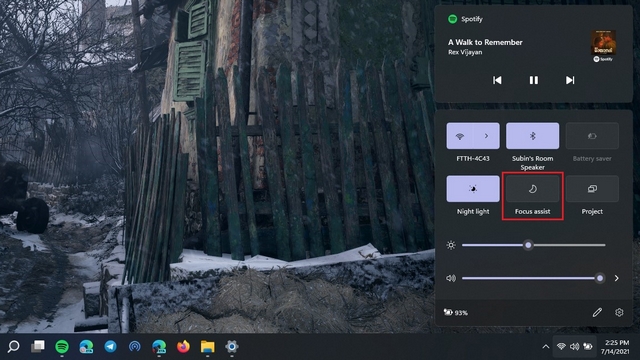640x360 pixels.
Task: Open Search from the taskbar
Action: coord(13,347)
